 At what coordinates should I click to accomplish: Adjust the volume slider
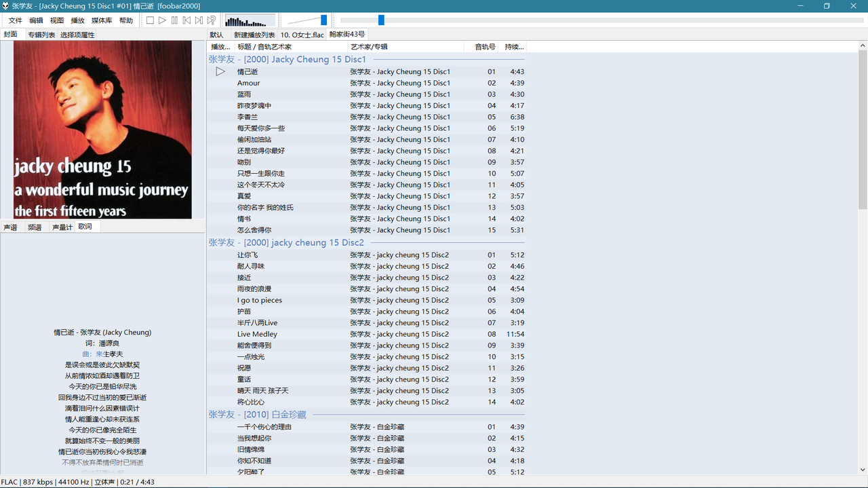point(307,20)
